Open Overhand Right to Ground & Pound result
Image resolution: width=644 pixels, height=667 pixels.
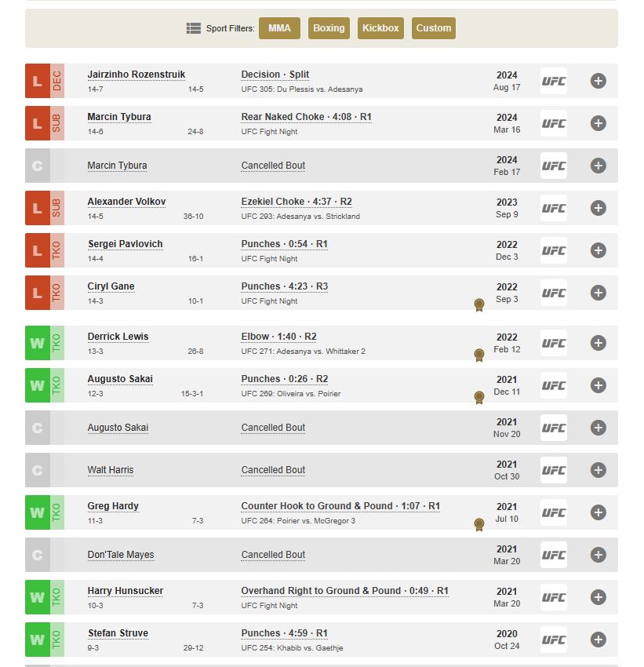point(344,591)
